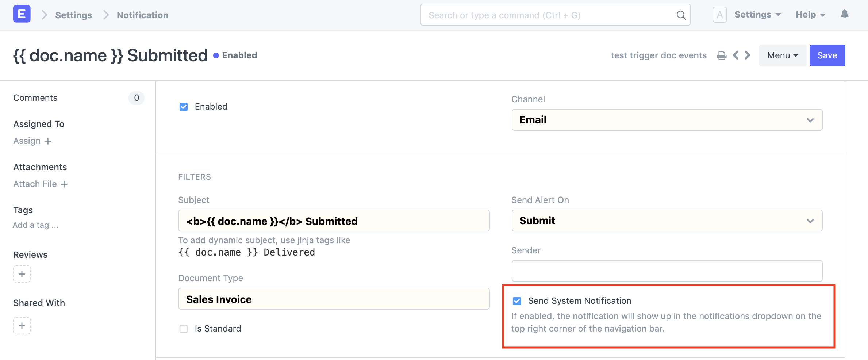
Task: Click the print icon near Menu
Action: 722,55
